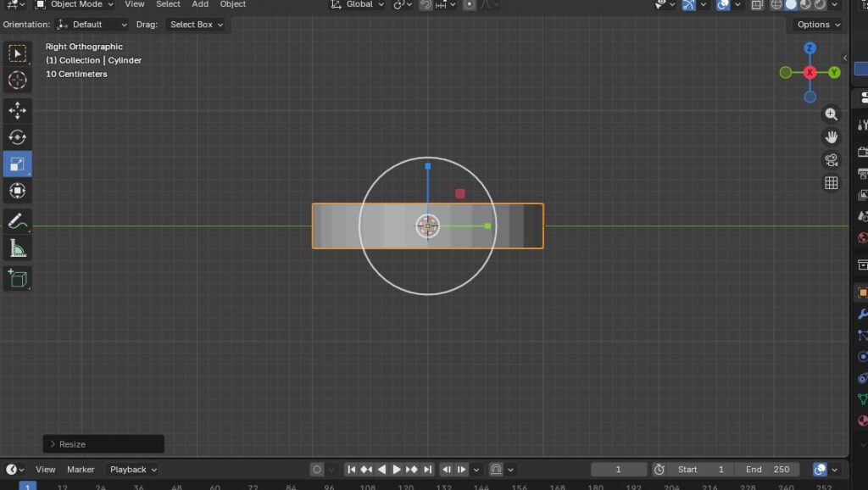Jump to next keyframe
Viewport: 868px width, 490px height.
(x=411, y=470)
